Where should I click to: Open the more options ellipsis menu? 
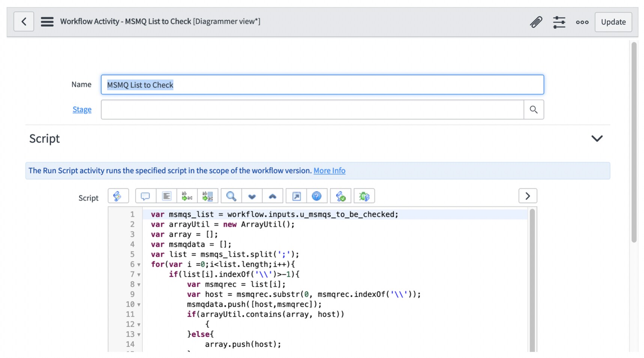click(x=582, y=22)
